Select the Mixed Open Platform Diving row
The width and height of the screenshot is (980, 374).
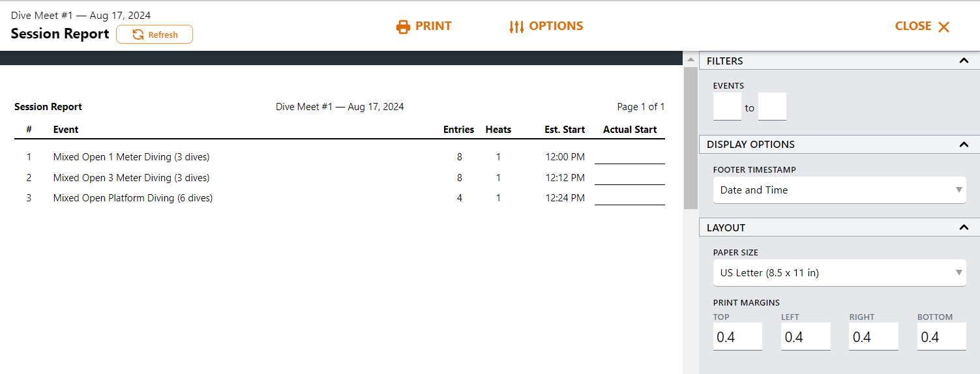[x=133, y=198]
